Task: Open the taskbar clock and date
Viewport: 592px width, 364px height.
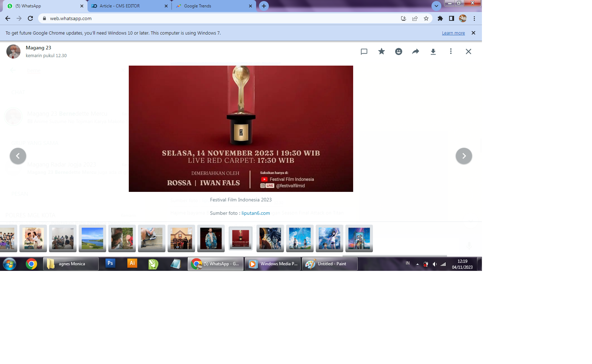Action: point(463,264)
